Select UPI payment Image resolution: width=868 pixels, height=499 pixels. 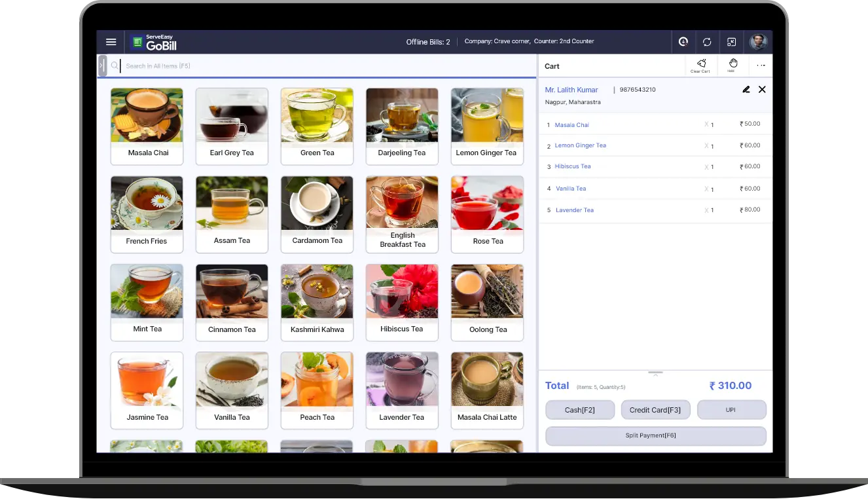731,410
